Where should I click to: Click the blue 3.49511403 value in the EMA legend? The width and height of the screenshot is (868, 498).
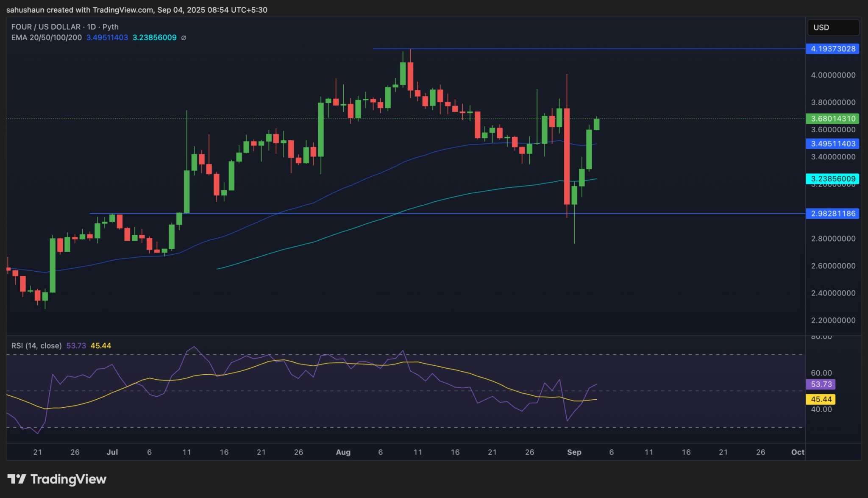[x=107, y=38]
